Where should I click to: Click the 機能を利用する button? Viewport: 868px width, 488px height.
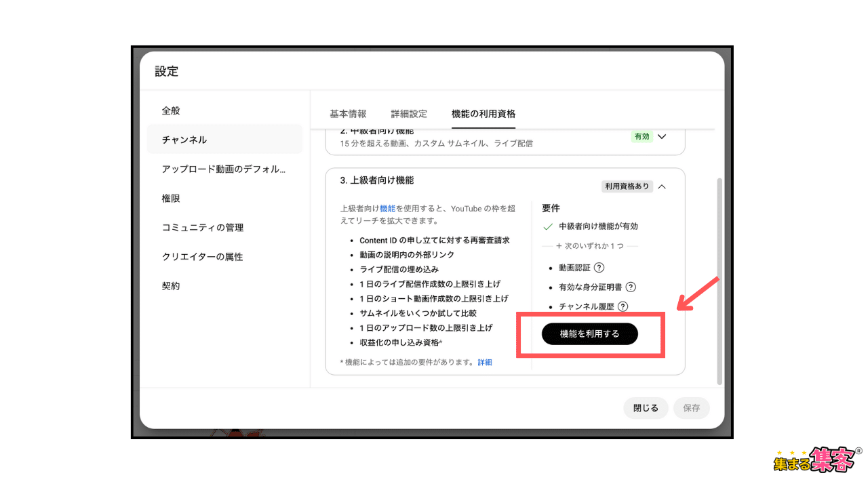pos(590,334)
